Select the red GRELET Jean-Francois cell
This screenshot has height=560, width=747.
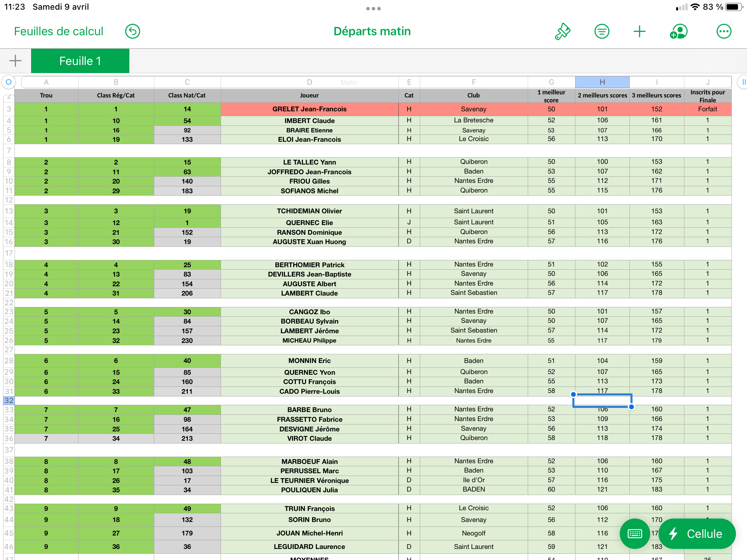click(309, 109)
